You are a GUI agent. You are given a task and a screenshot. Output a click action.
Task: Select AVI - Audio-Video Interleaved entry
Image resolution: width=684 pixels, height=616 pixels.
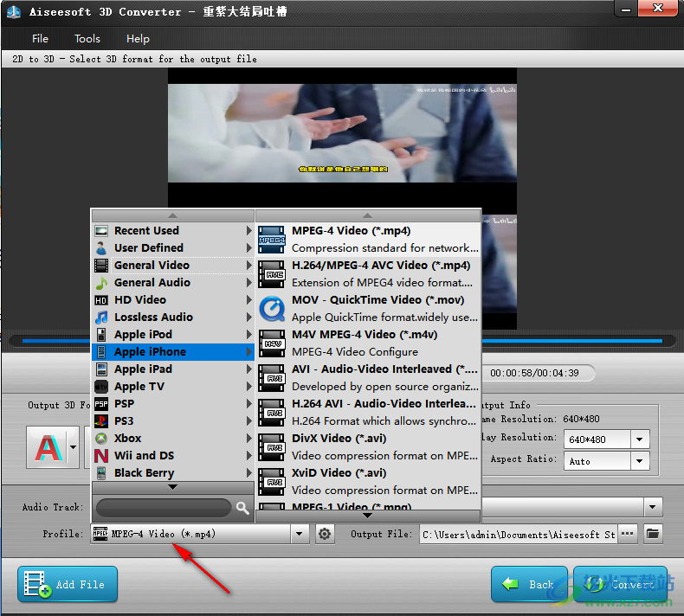369,378
